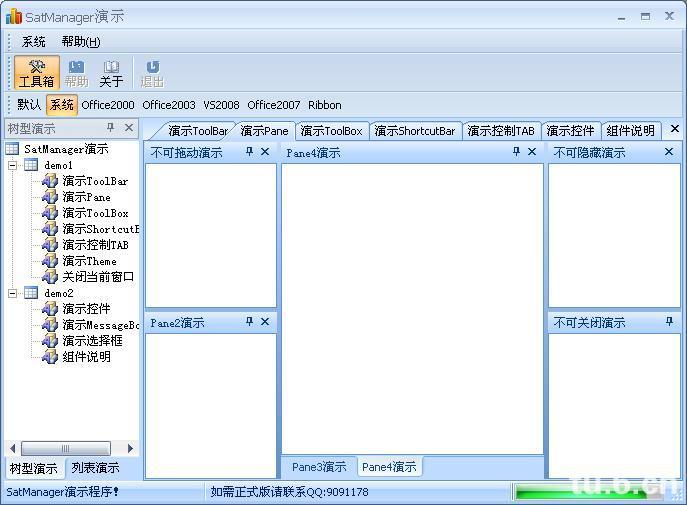Switch to the Pane3演示 bottom tab

[x=319, y=467]
